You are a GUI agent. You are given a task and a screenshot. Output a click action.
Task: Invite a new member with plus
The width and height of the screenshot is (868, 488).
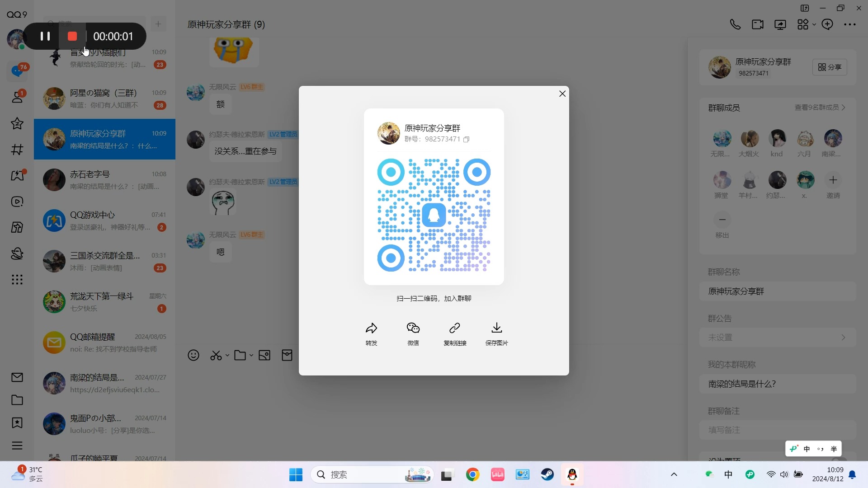pyautogui.click(x=833, y=180)
